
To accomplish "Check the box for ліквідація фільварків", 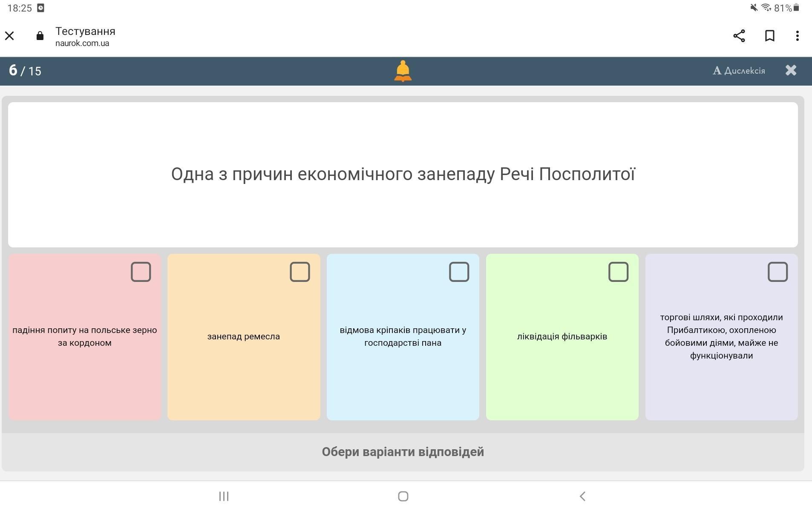I will (619, 272).
